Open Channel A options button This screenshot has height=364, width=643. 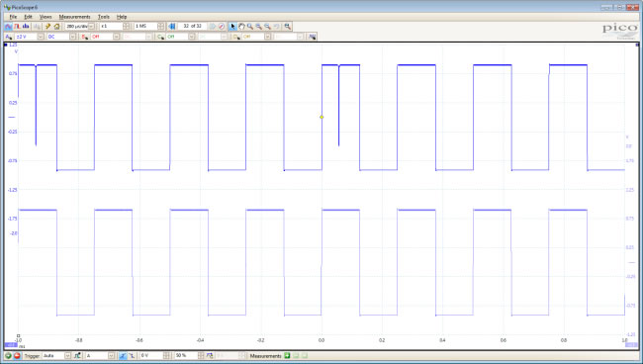point(9,37)
